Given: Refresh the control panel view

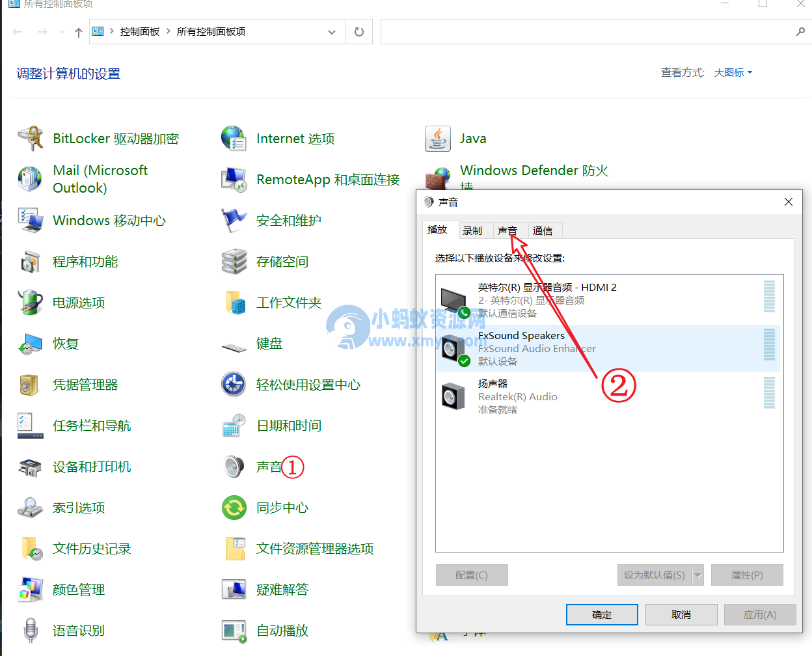Looking at the screenshot, I should (359, 32).
